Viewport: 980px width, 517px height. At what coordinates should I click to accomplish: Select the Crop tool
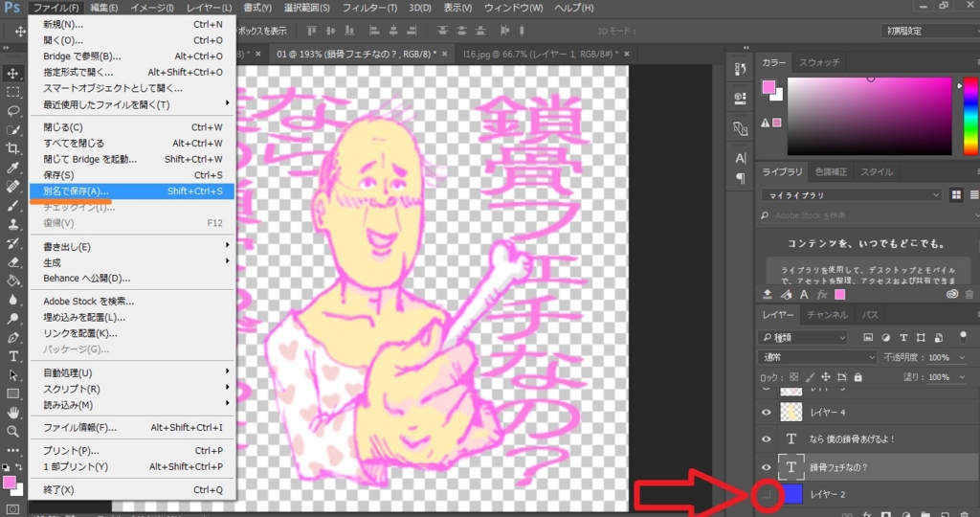[x=12, y=148]
